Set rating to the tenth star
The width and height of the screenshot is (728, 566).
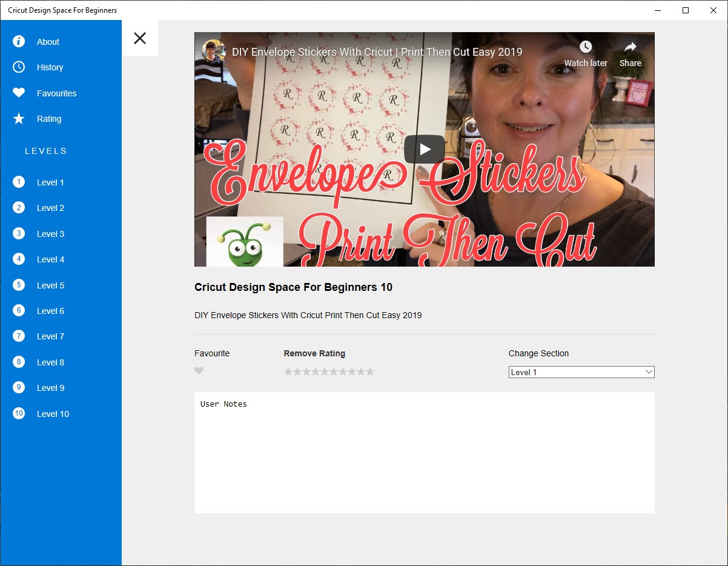370,371
